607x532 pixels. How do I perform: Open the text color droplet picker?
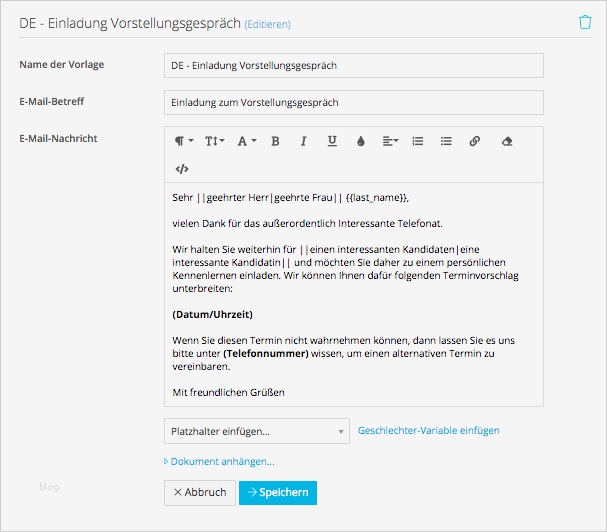click(x=360, y=141)
